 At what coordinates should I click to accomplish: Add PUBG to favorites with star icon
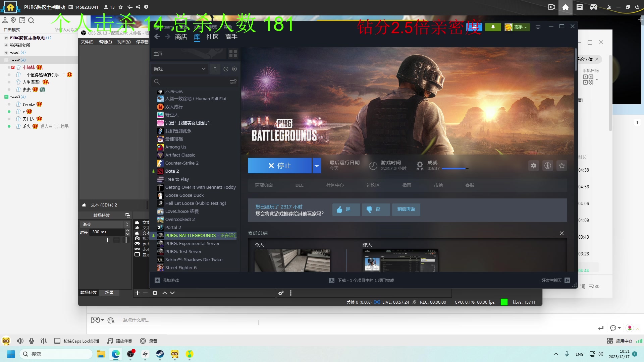click(x=561, y=166)
